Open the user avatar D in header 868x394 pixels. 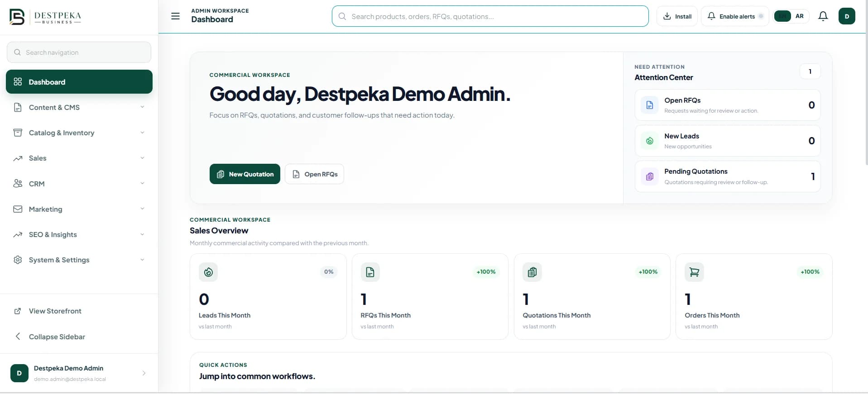[x=847, y=16]
